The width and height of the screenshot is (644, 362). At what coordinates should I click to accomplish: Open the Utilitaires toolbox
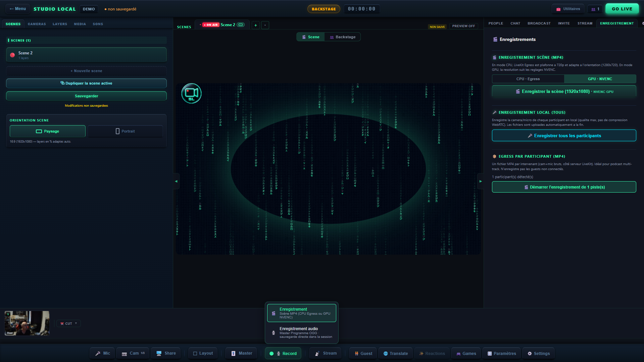(x=568, y=9)
